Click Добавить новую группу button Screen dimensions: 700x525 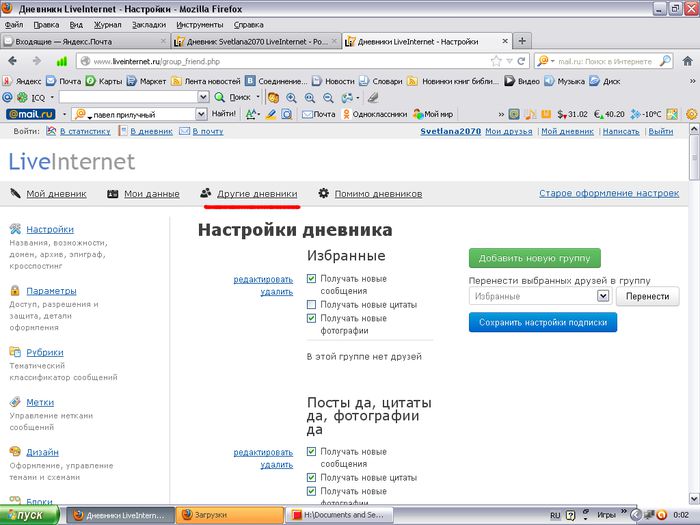pos(534,257)
